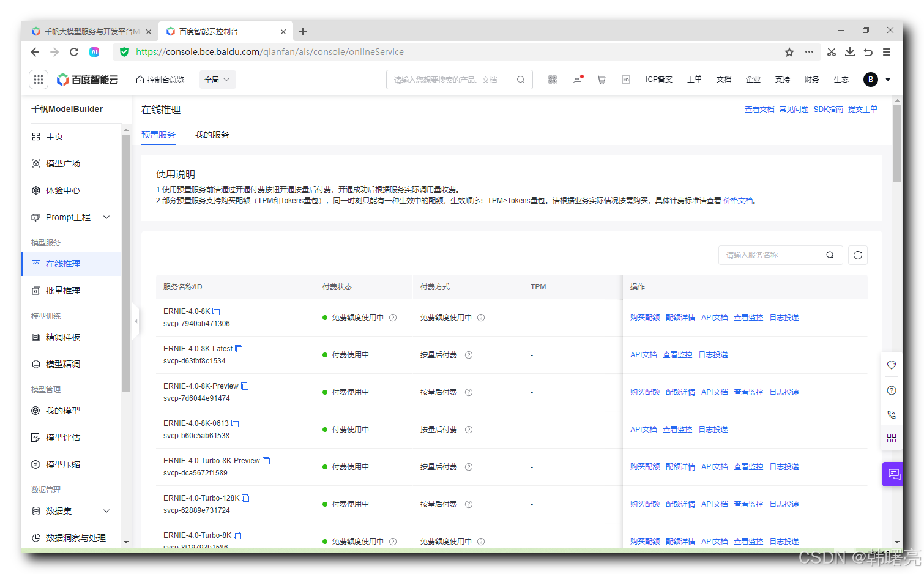This screenshot has width=924, height=574.
Task: Click the browser address bar URL
Action: [x=270, y=52]
